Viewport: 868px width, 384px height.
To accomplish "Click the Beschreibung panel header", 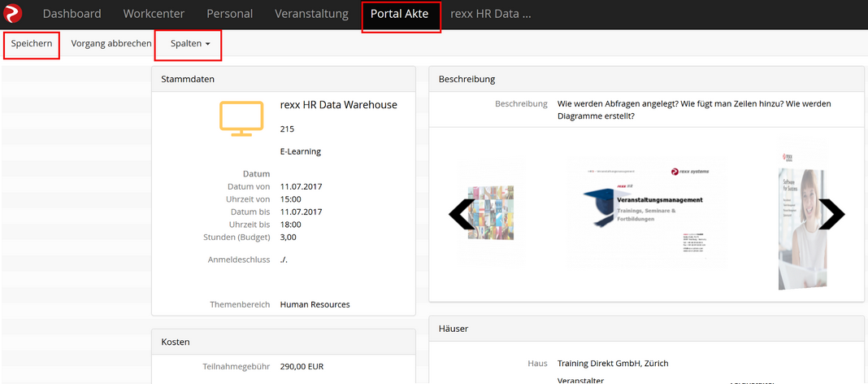I will coord(647,79).
